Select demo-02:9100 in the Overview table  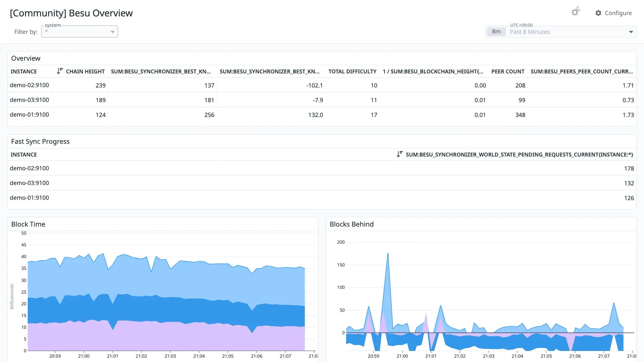pyautogui.click(x=30, y=85)
